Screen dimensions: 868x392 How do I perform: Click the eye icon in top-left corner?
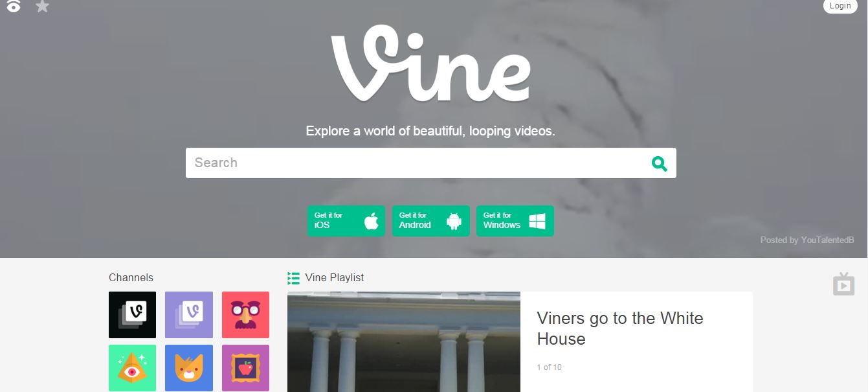point(14,6)
